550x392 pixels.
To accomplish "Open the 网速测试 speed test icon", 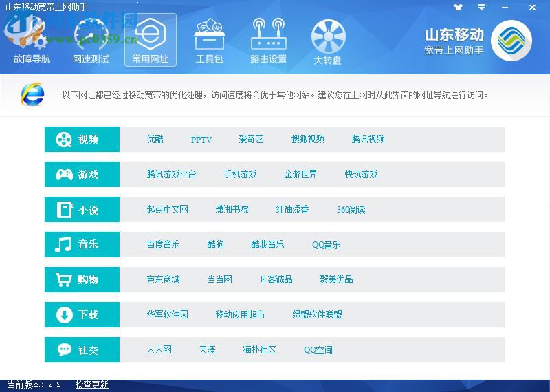I will pos(91,41).
